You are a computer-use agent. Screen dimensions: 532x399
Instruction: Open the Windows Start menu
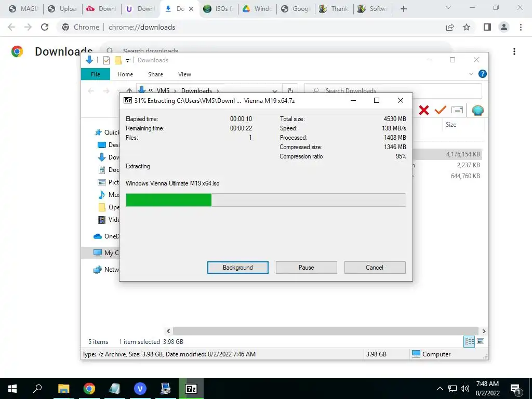12,389
